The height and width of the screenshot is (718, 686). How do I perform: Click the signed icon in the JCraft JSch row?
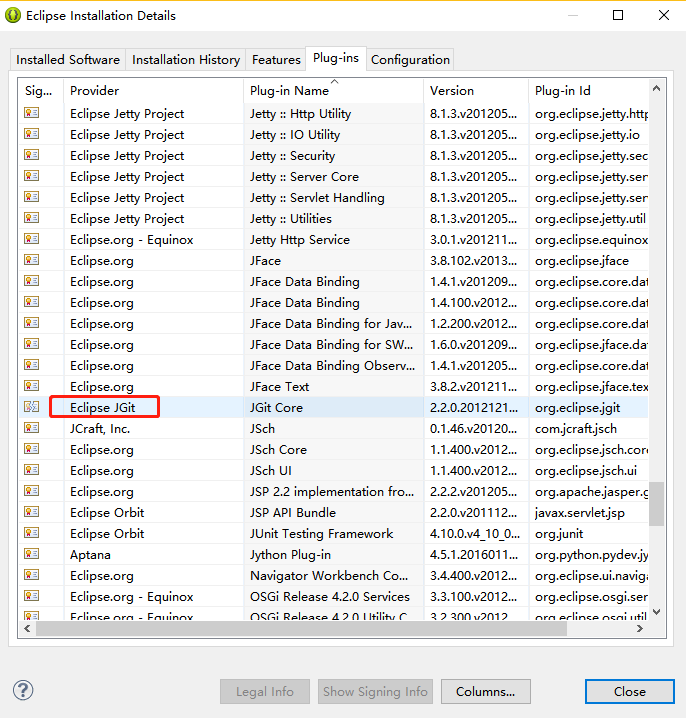[x=32, y=428]
